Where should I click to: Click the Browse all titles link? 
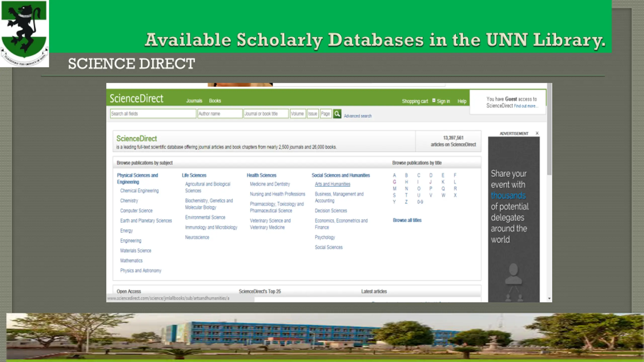coord(407,220)
